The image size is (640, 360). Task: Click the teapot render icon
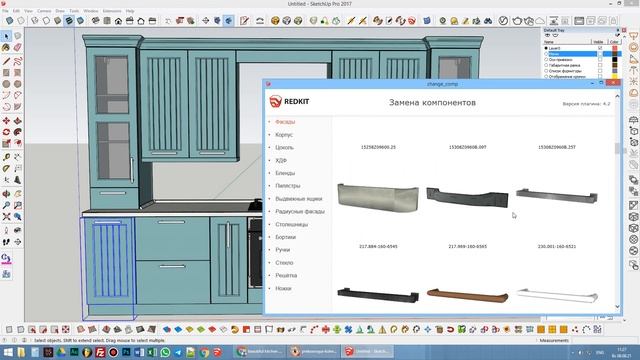(517, 20)
